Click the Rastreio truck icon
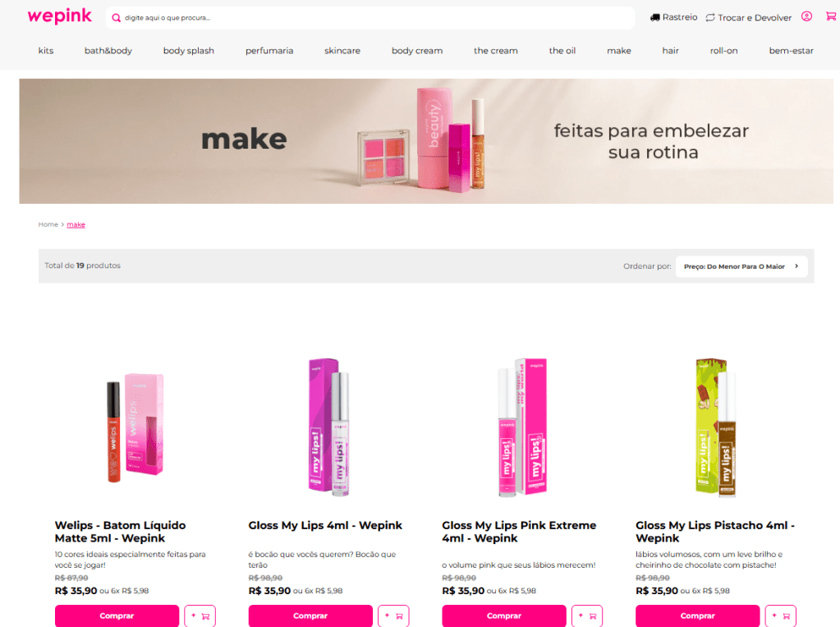Image resolution: width=840 pixels, height=627 pixels. tap(654, 18)
